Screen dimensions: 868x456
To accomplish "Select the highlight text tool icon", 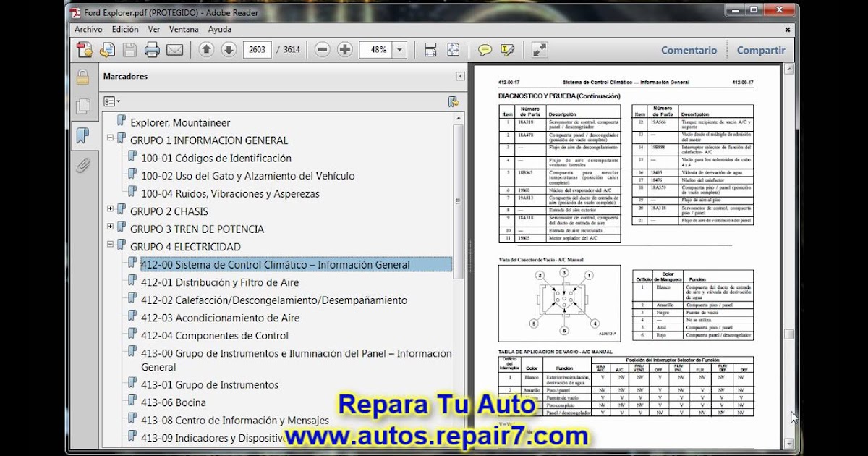I will click(x=507, y=50).
